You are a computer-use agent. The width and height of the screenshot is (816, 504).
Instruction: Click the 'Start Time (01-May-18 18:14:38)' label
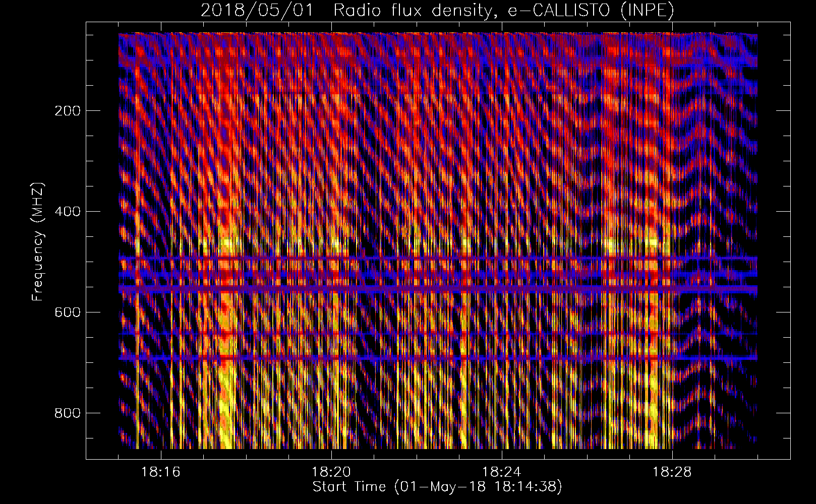[437, 487]
